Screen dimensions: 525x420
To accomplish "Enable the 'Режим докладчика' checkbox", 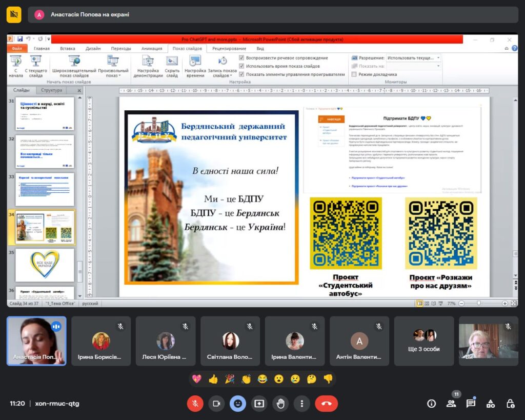I will [x=354, y=74].
